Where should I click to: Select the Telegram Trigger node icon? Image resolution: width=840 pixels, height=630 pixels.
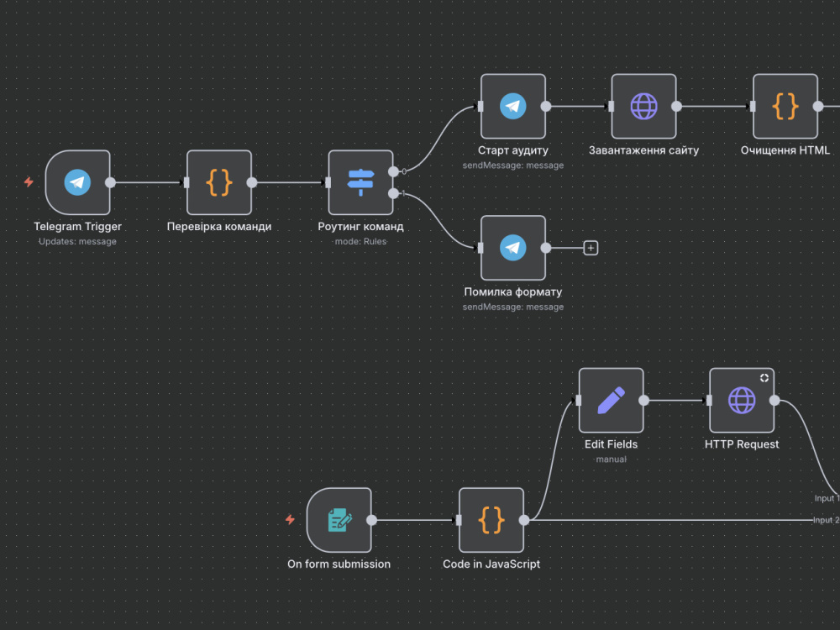(x=77, y=182)
